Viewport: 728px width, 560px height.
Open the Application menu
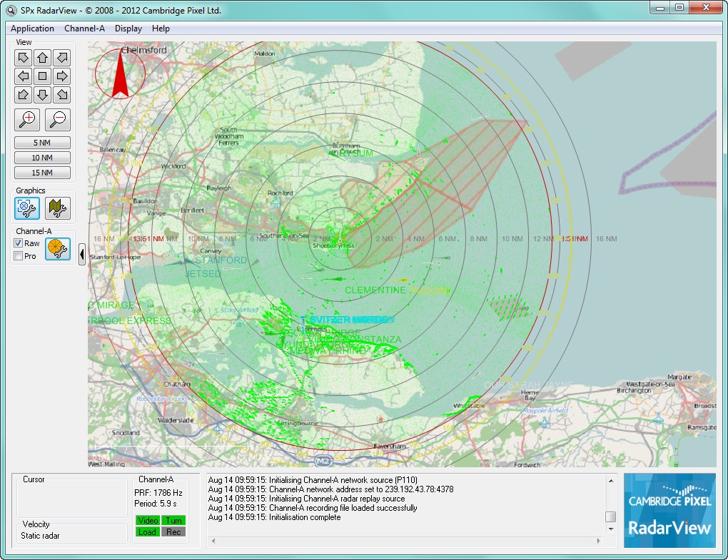click(x=32, y=29)
